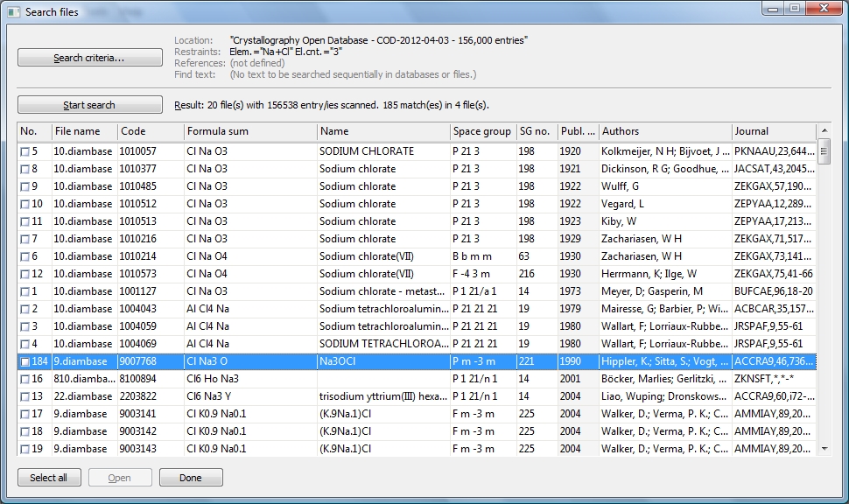Enable the checkbox for entry 16
This screenshot has height=504, width=849.
[x=25, y=379]
